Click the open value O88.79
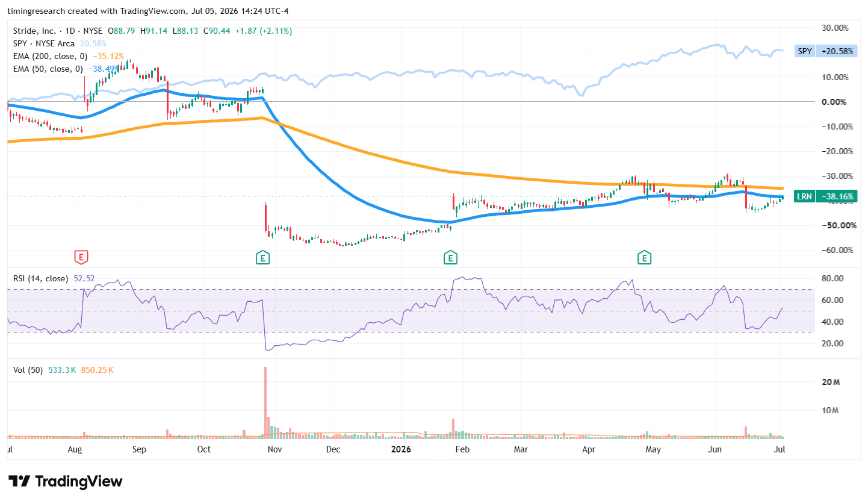868x503 pixels. tap(122, 31)
